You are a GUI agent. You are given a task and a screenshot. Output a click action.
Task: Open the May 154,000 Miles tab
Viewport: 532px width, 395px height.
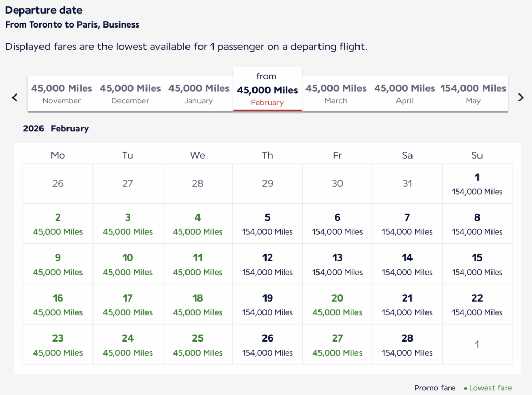point(473,94)
